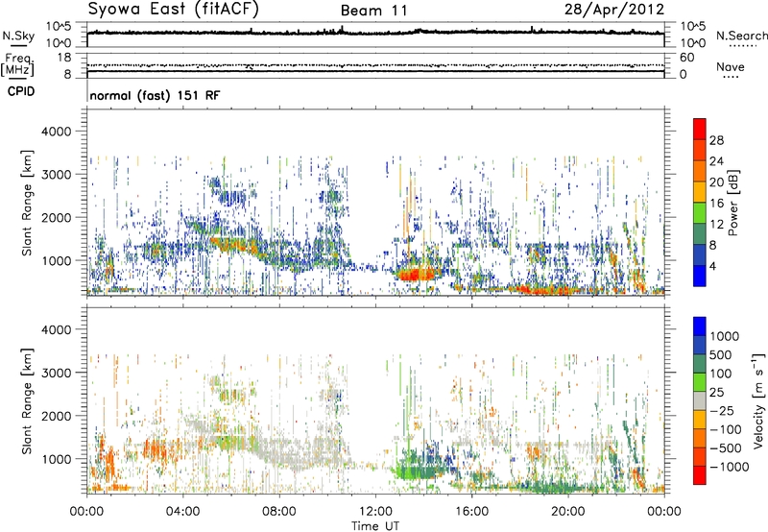Click the power panel 'Slant Range [km]' label
768x532 pixels.
click(x=27, y=203)
